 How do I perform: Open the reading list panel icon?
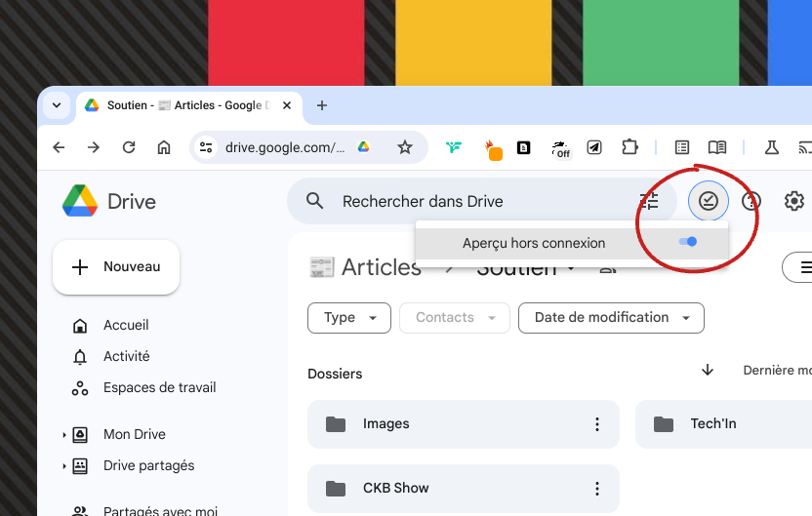[x=682, y=147]
